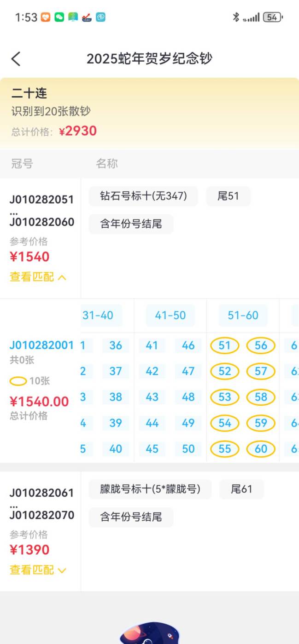Select the 51-60 range tab
Screen dimensions: 299x644
(x=243, y=316)
